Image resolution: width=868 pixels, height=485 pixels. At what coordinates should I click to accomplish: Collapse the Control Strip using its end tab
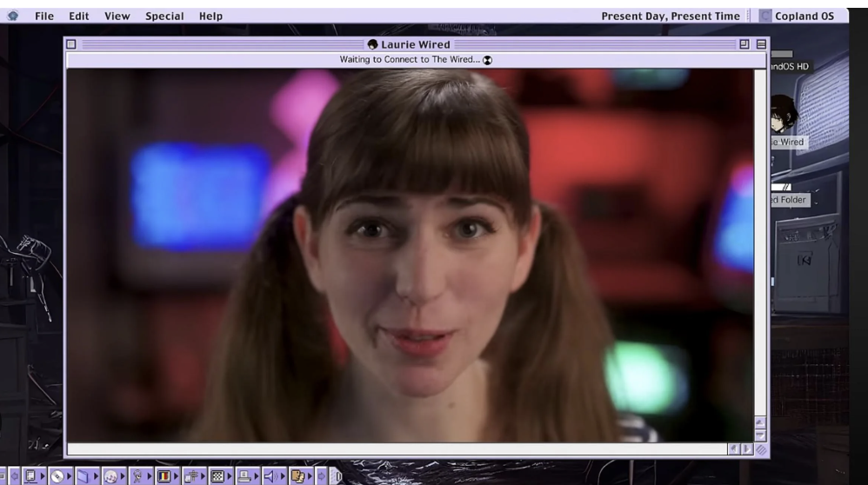coord(336,475)
